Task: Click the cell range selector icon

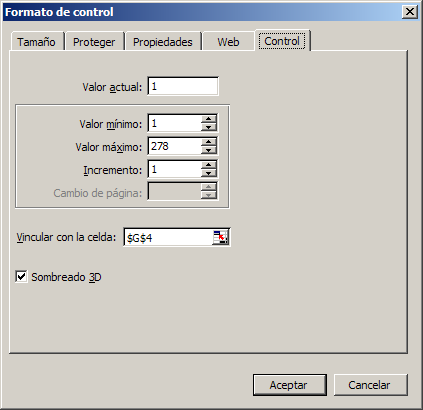Action: click(220, 237)
